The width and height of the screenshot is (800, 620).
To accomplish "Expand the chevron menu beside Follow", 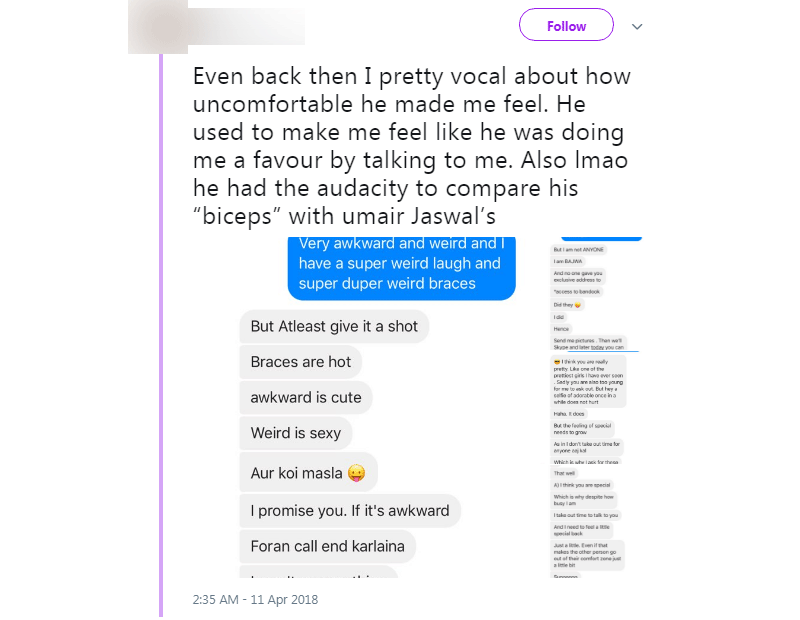I will (x=637, y=26).
